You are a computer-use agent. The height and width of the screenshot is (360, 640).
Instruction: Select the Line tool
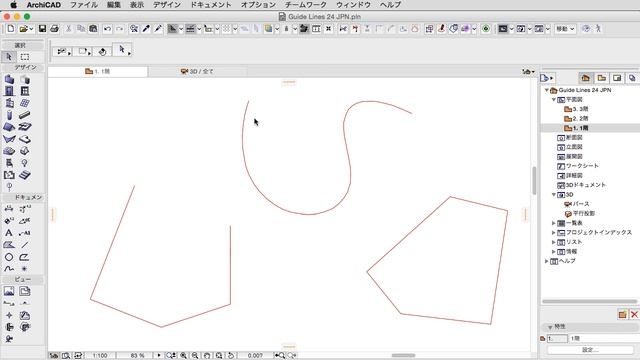pyautogui.click(x=24, y=245)
